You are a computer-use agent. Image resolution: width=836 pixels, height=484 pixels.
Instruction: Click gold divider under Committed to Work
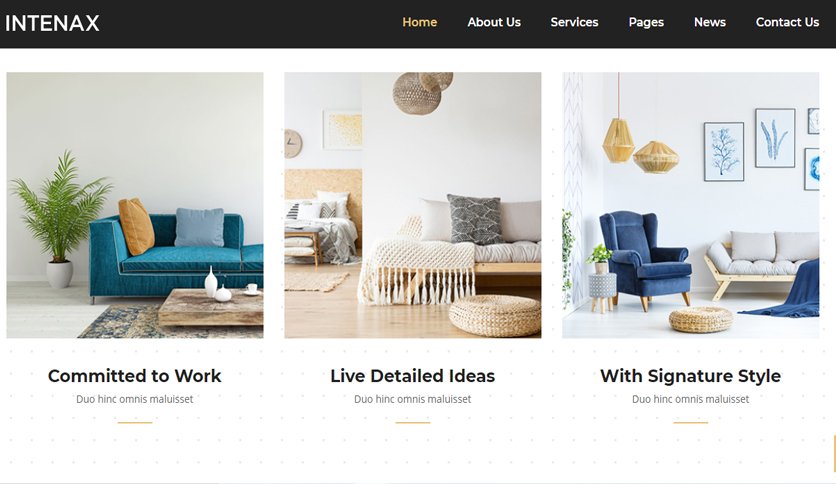[135, 422]
